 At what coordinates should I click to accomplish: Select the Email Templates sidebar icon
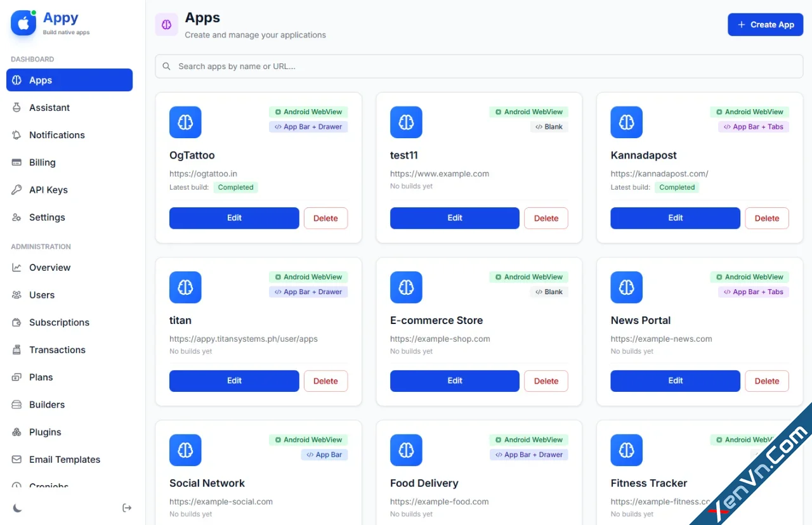pos(16,459)
